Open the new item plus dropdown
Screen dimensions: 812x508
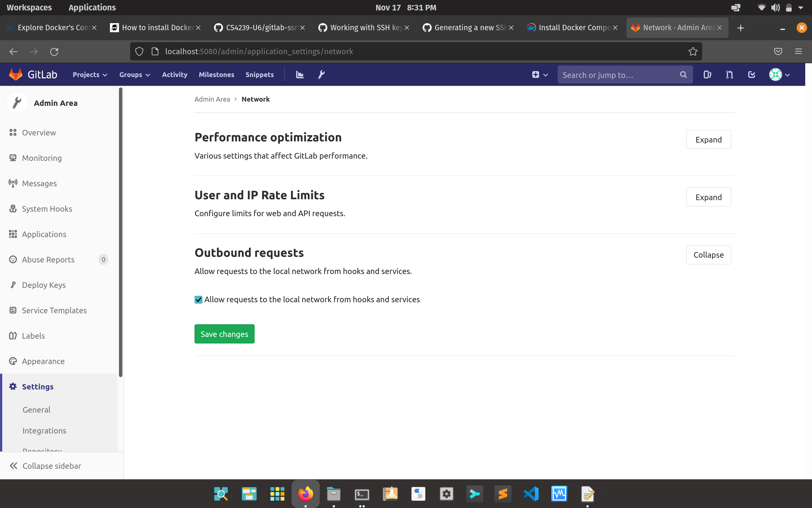click(x=540, y=75)
